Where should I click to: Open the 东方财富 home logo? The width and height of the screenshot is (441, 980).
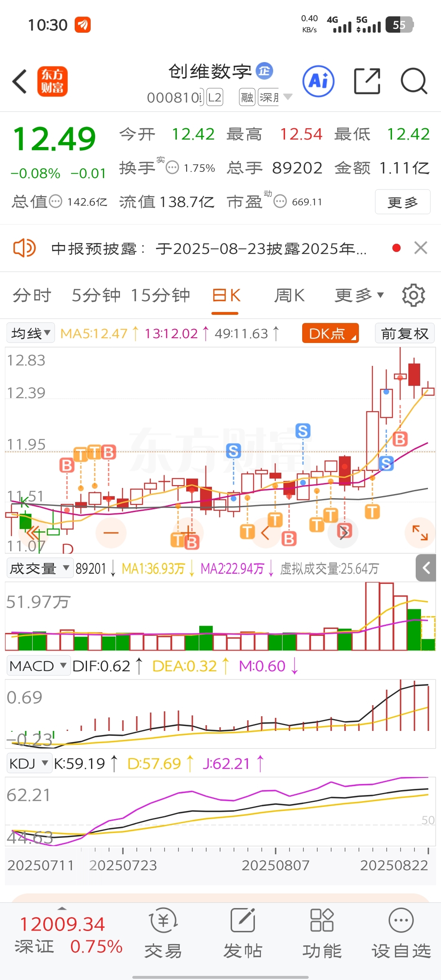(52, 82)
